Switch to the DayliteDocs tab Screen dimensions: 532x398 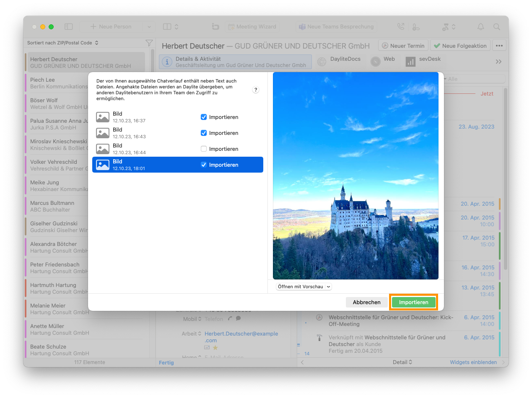[340, 62]
